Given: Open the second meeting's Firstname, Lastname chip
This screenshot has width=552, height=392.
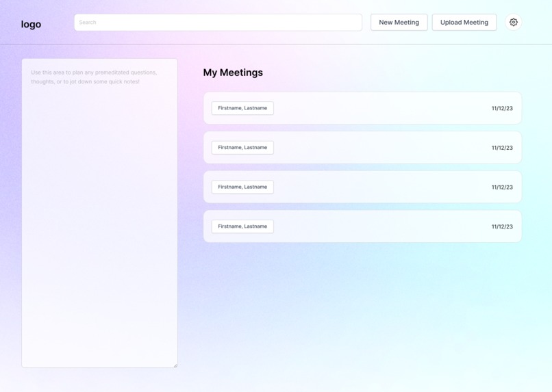Looking at the screenshot, I should pyautogui.click(x=242, y=148).
